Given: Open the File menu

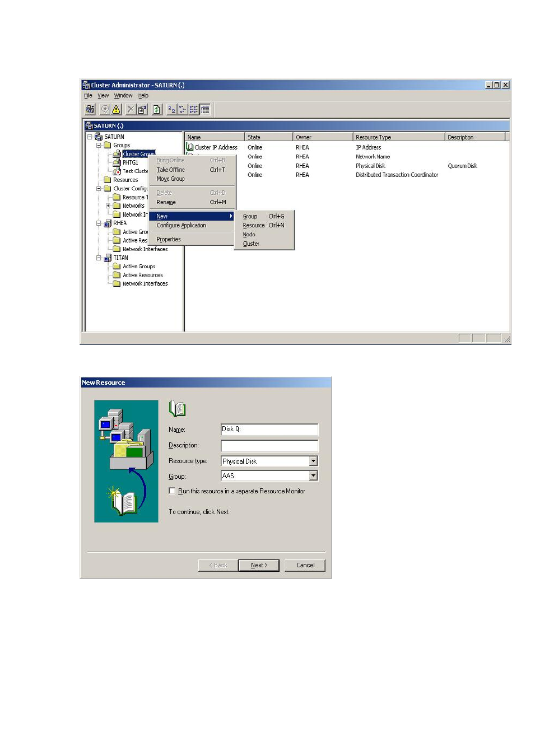Looking at the screenshot, I should [x=88, y=96].
